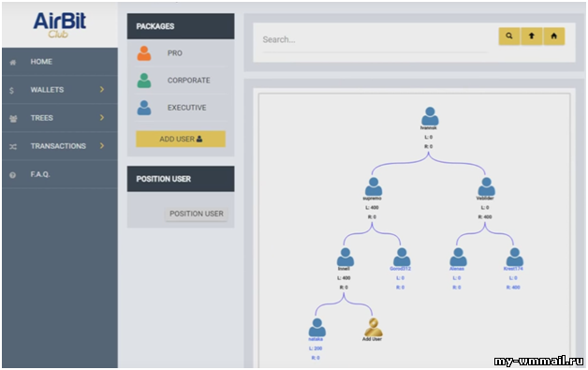588x370 pixels.
Task: Expand the TREES menu chevron
Action: 102,117
